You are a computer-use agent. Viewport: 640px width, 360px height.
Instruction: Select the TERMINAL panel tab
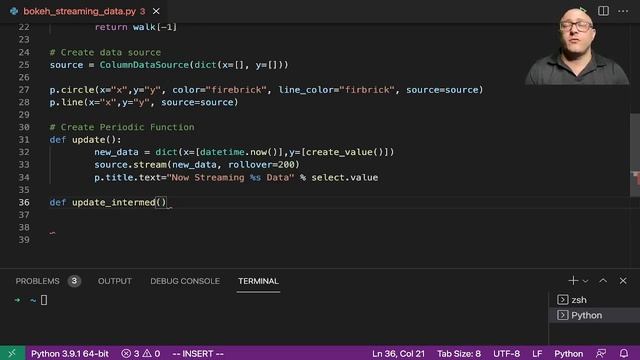tap(258, 281)
